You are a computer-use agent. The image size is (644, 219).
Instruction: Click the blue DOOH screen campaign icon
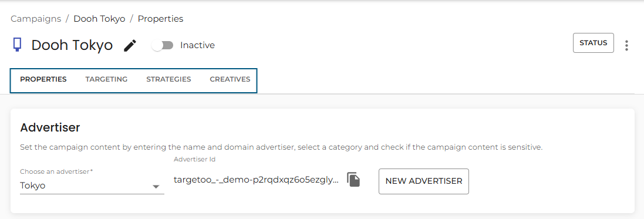[17, 45]
